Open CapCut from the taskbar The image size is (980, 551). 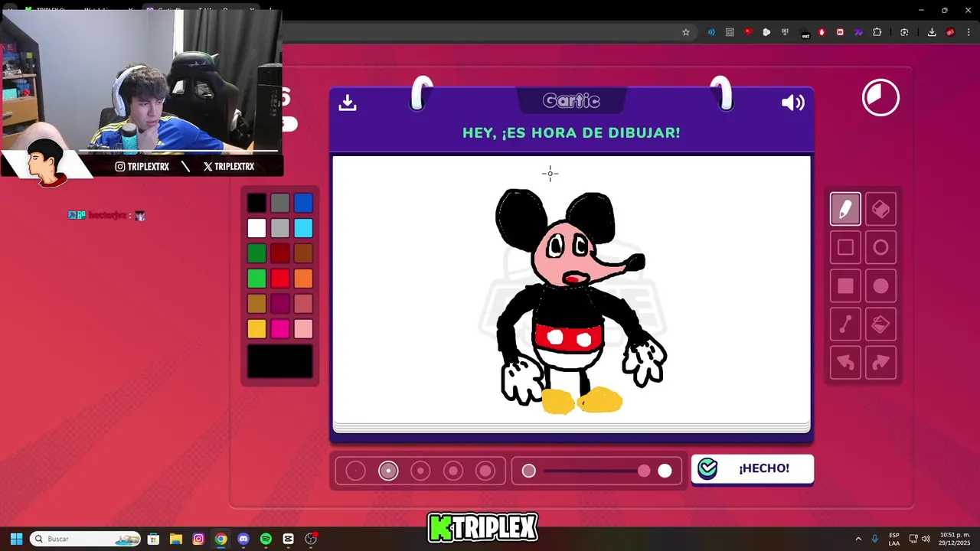pos(288,539)
